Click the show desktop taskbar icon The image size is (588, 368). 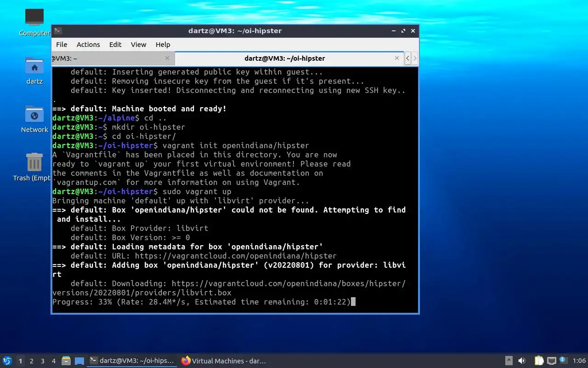(x=79, y=361)
